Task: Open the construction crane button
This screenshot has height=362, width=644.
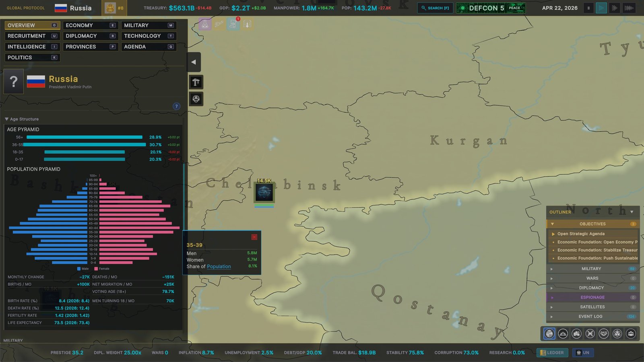Action: coord(196,82)
